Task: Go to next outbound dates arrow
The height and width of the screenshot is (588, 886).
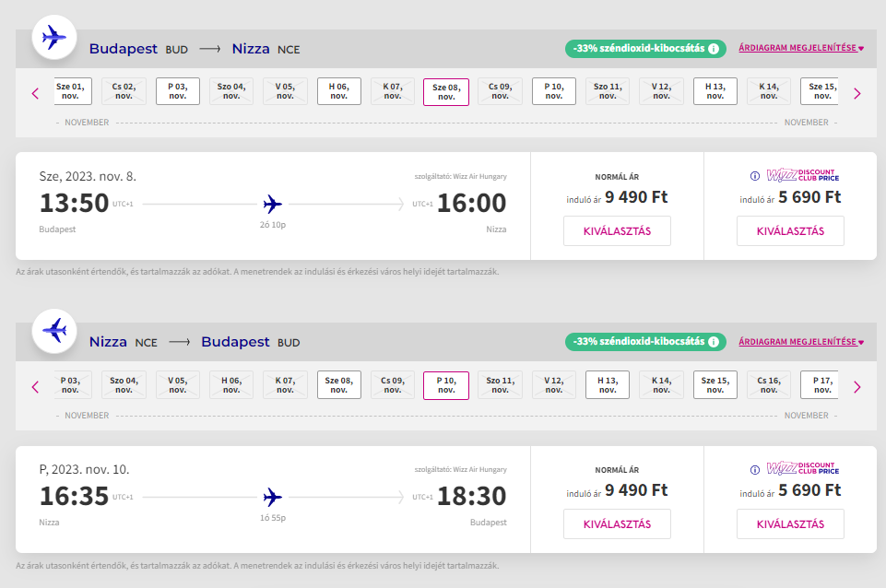Action: pyautogui.click(x=856, y=93)
